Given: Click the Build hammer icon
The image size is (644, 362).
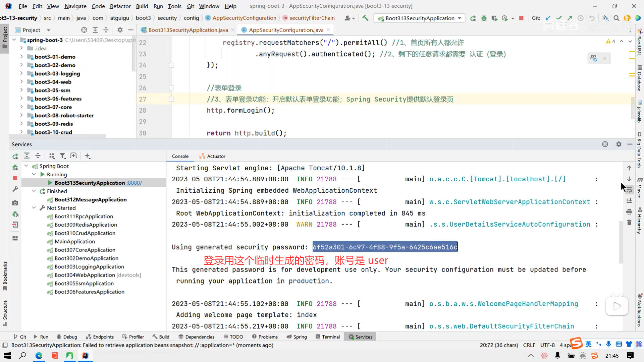Looking at the screenshot, I should [365, 18].
